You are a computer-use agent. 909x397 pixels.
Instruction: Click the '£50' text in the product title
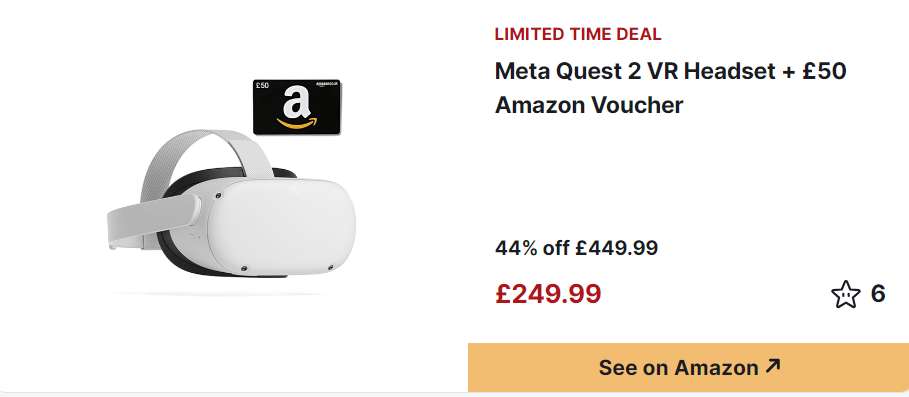(822, 71)
